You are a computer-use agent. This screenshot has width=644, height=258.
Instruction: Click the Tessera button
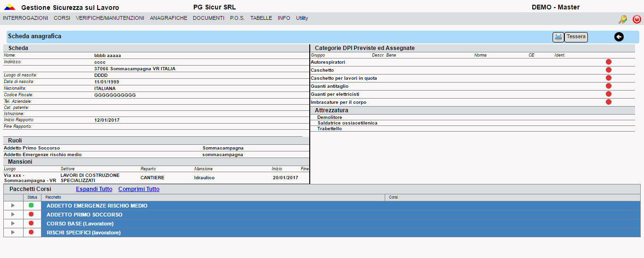[576, 37]
